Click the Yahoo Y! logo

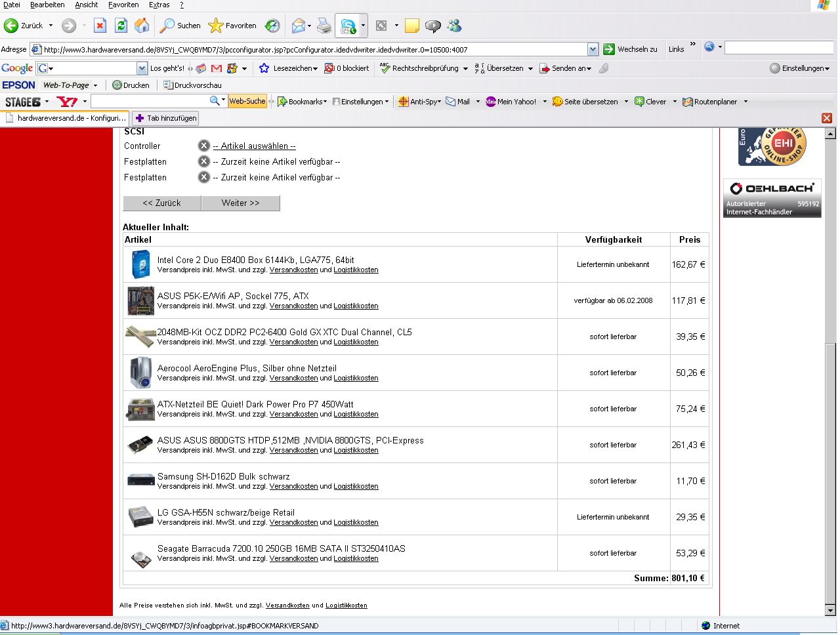tap(67, 102)
